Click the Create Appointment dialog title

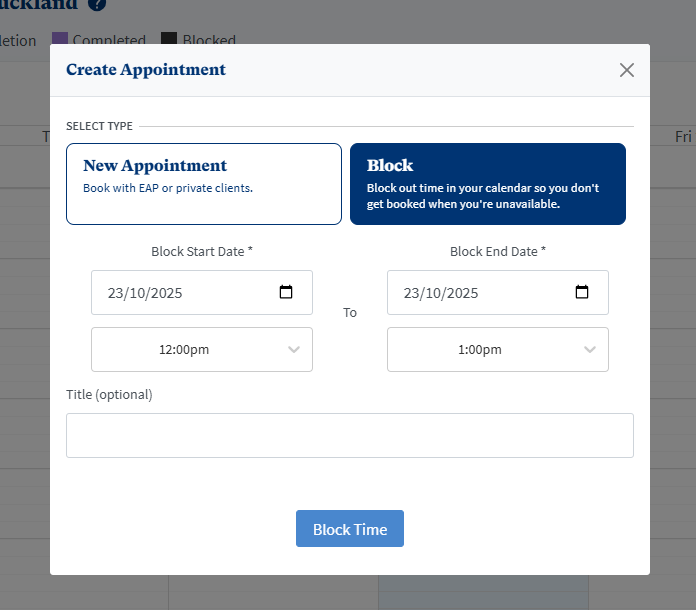click(x=146, y=70)
